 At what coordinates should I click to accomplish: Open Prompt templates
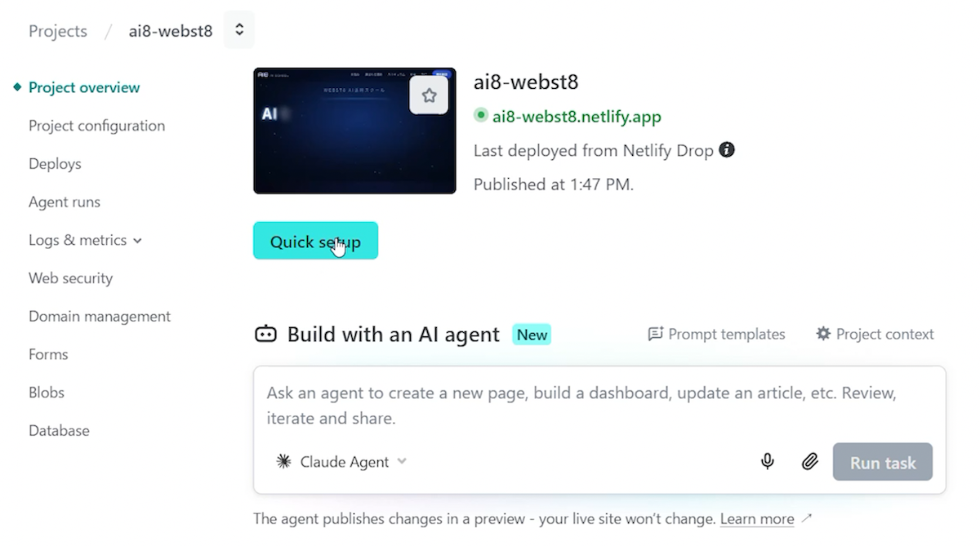716,334
